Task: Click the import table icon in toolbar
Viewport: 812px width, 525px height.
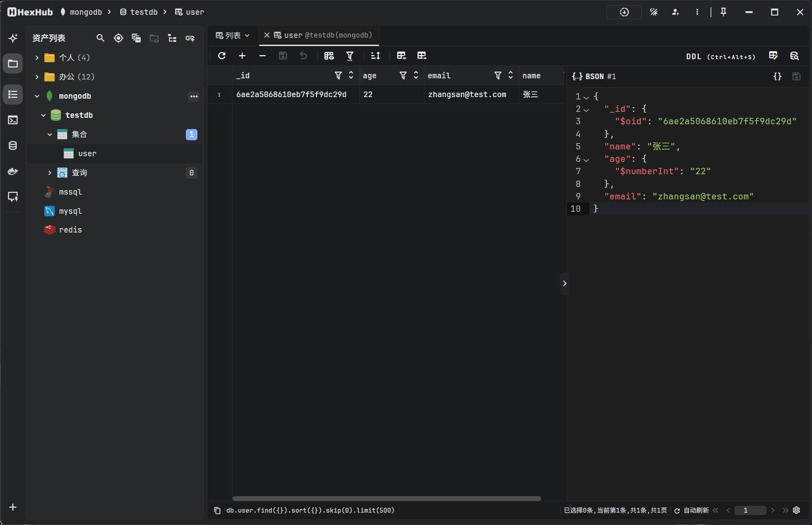Action: (402, 56)
